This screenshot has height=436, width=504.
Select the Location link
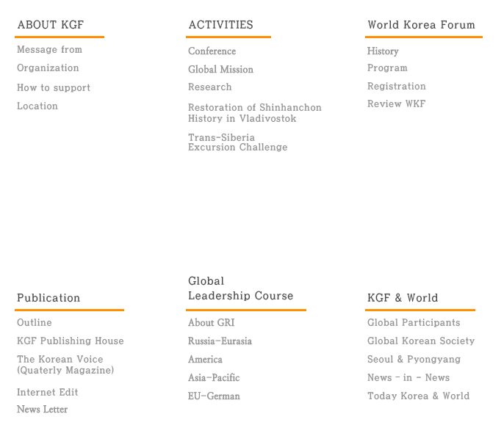pos(37,106)
